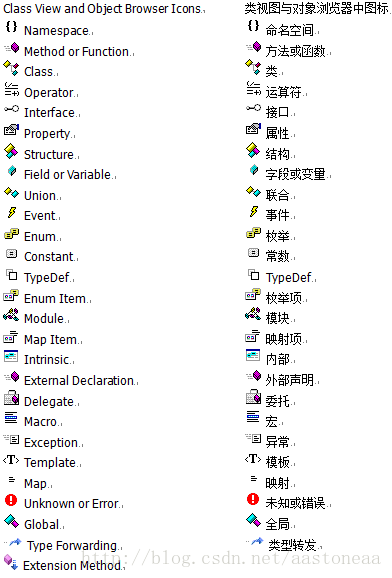Click the Method or Function icon
Image resolution: width=392 pixels, height=578 pixels.
(12, 48)
